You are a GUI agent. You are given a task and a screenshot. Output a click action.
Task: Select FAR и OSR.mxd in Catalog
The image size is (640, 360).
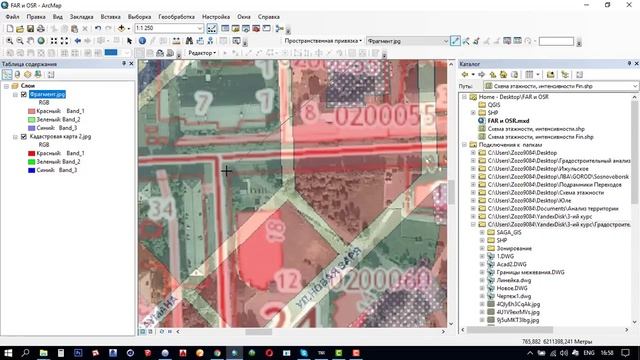pos(508,121)
